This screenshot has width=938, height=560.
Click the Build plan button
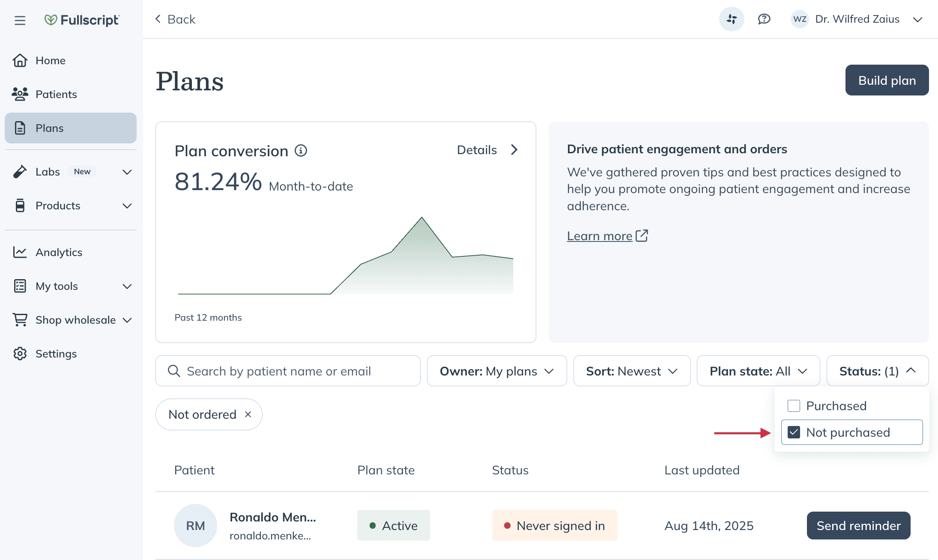coord(887,80)
